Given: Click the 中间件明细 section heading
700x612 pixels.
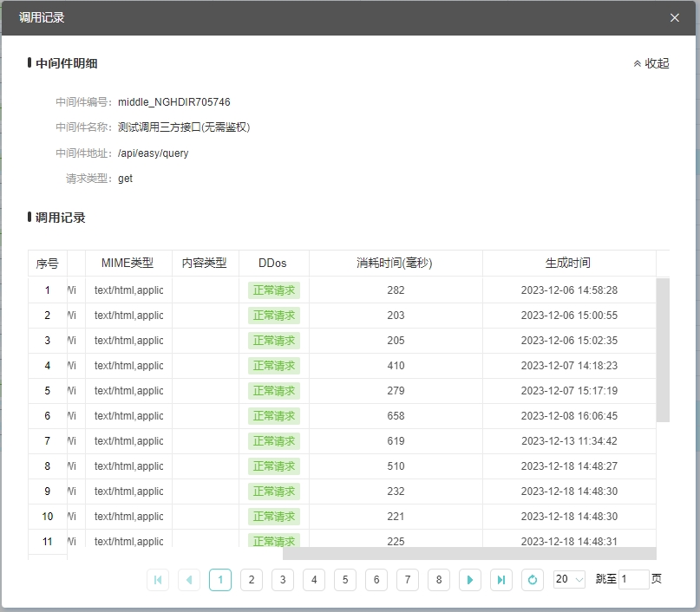Looking at the screenshot, I should [66, 64].
